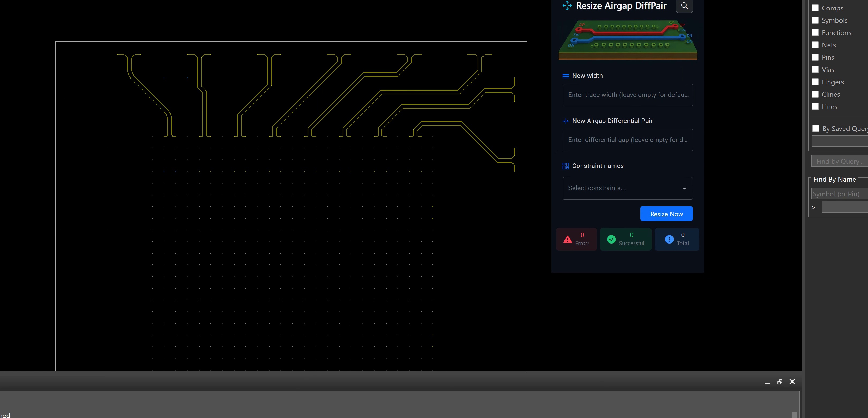
Task: Check the Fingers checkbox
Action: [815, 82]
